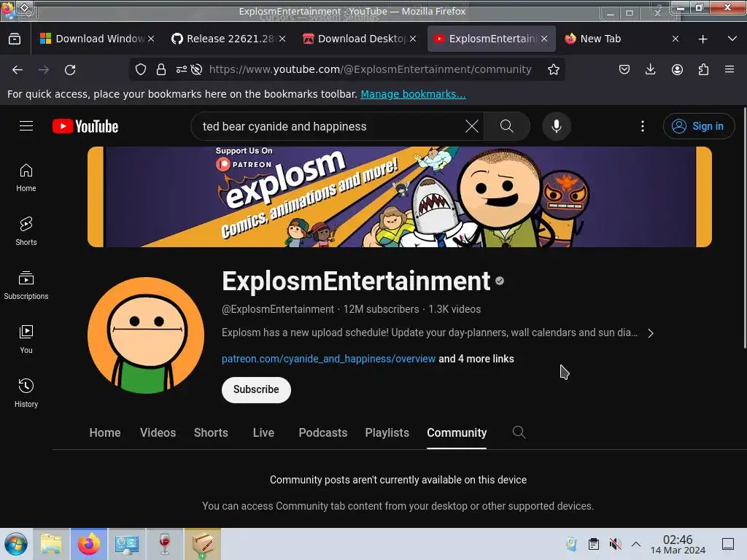Open You section in sidebar
The width and height of the screenshot is (747, 560).
pyautogui.click(x=26, y=339)
